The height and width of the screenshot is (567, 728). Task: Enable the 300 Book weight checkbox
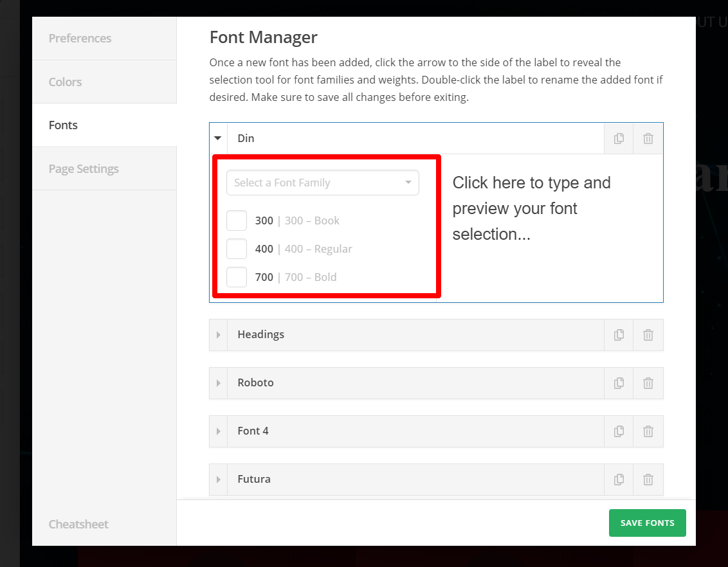[x=237, y=221]
